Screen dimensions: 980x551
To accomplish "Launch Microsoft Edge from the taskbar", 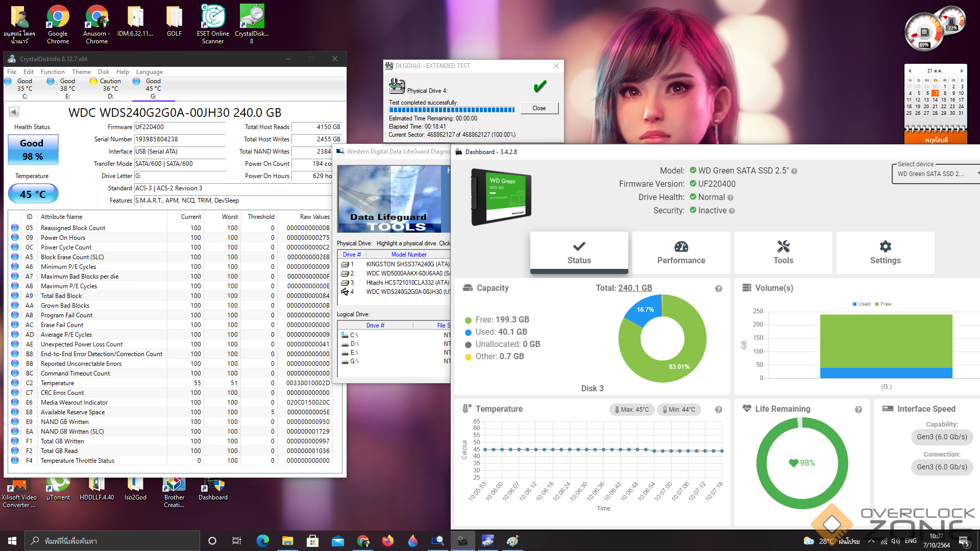I will coord(262,541).
